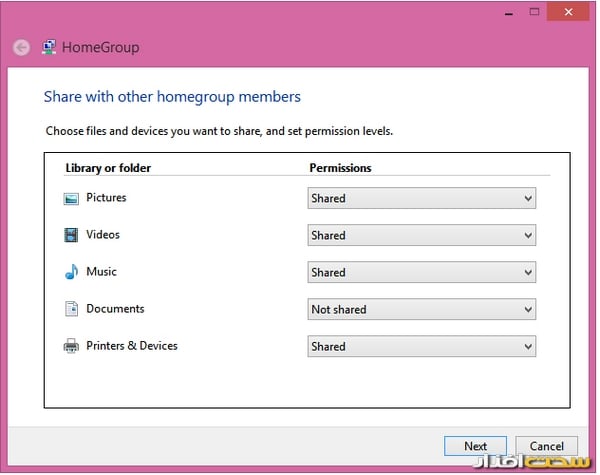Open the Videos permissions dropdown
Image resolution: width=600 pixels, height=475 pixels.
click(x=421, y=236)
